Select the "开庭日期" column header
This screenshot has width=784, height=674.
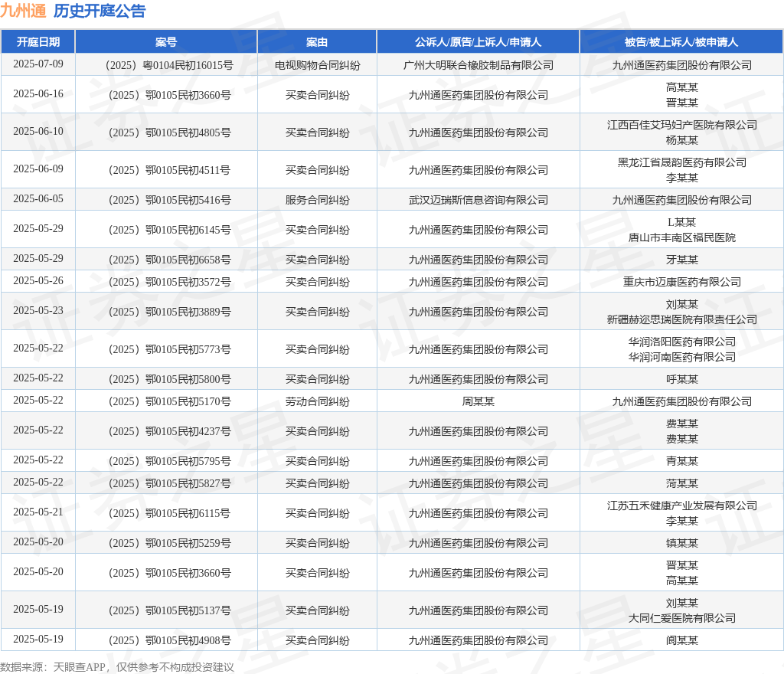coord(38,42)
